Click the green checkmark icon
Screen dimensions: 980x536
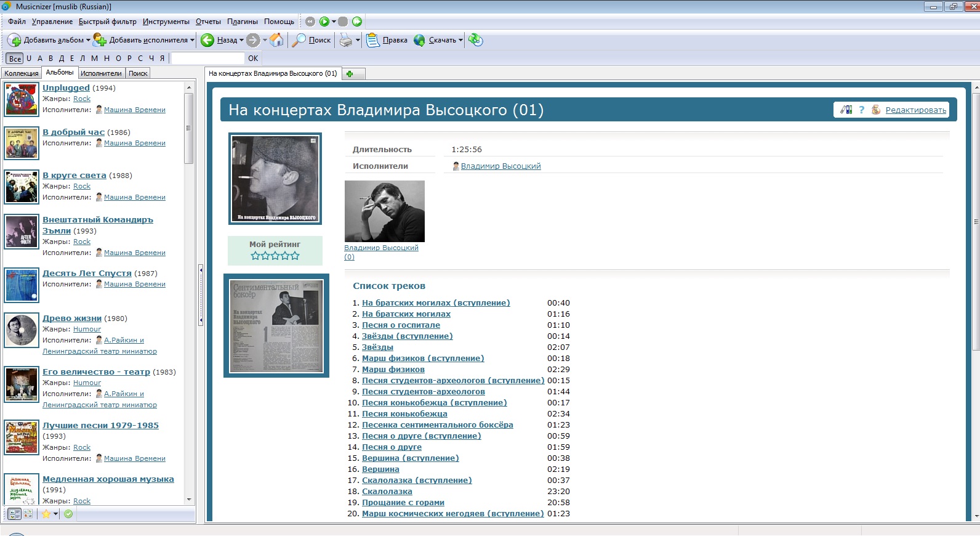point(68,514)
